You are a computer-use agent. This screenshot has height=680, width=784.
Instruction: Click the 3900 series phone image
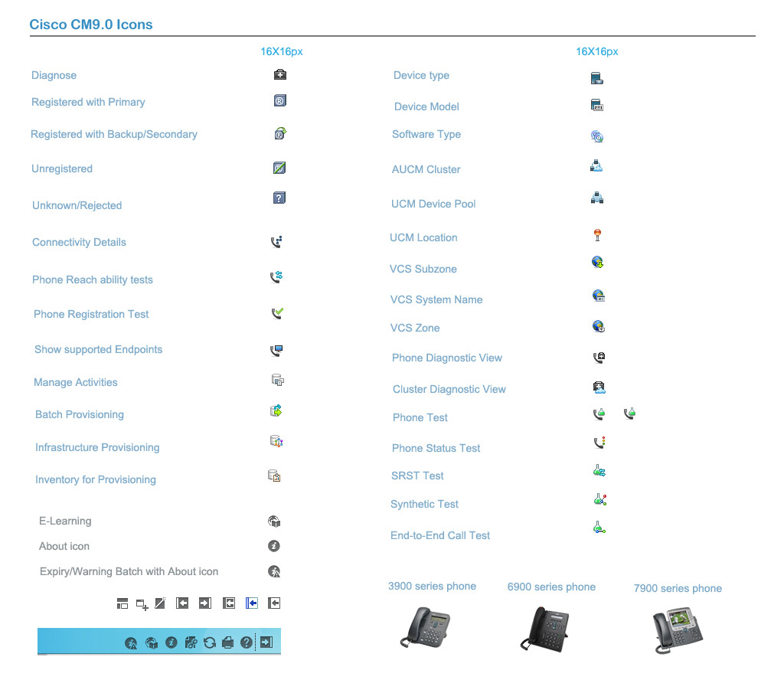point(426,628)
